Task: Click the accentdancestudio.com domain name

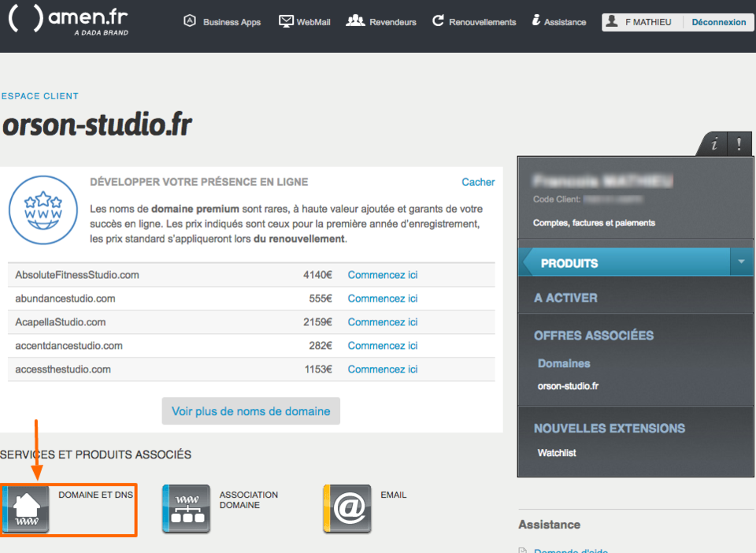Action: pos(69,346)
